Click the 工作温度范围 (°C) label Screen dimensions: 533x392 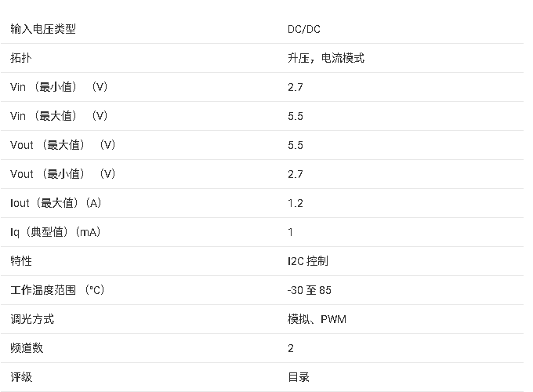pos(57,290)
